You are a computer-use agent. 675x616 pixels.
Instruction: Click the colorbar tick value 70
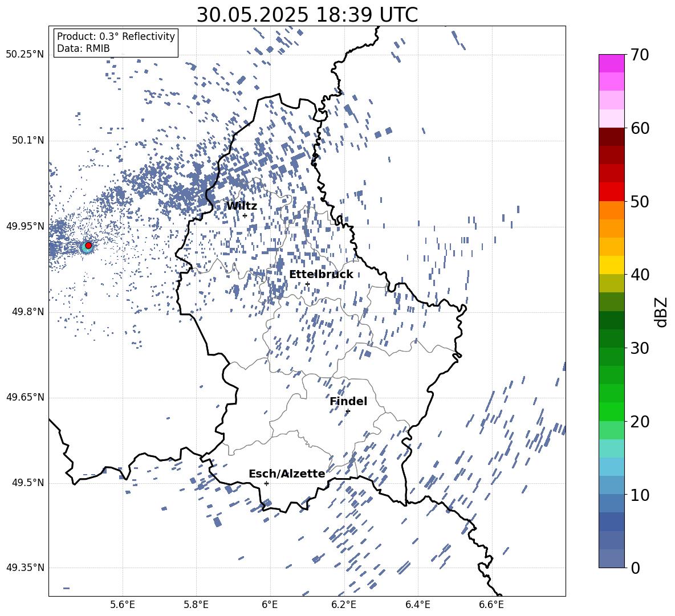pos(640,55)
